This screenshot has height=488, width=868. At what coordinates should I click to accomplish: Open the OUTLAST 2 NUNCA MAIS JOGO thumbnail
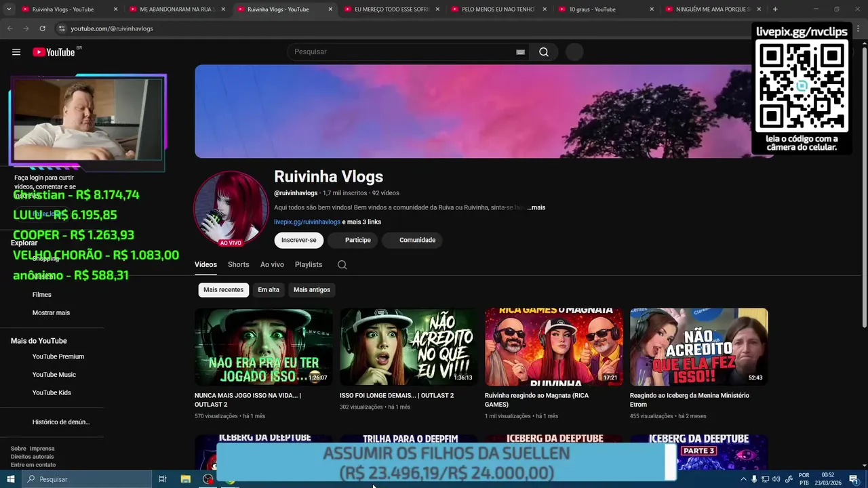click(x=264, y=347)
